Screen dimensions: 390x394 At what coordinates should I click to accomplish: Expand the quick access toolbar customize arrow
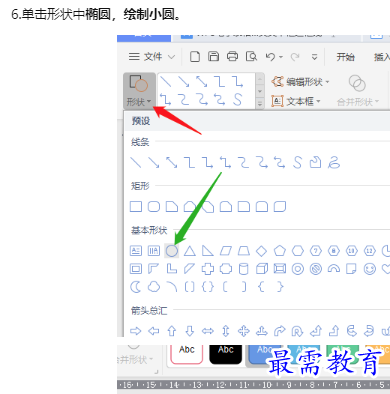(x=314, y=57)
